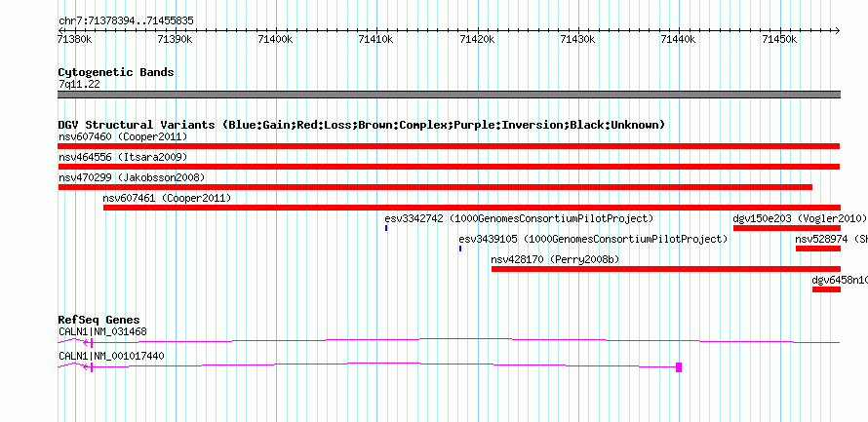Click the 7q11.22 band label

(x=79, y=85)
